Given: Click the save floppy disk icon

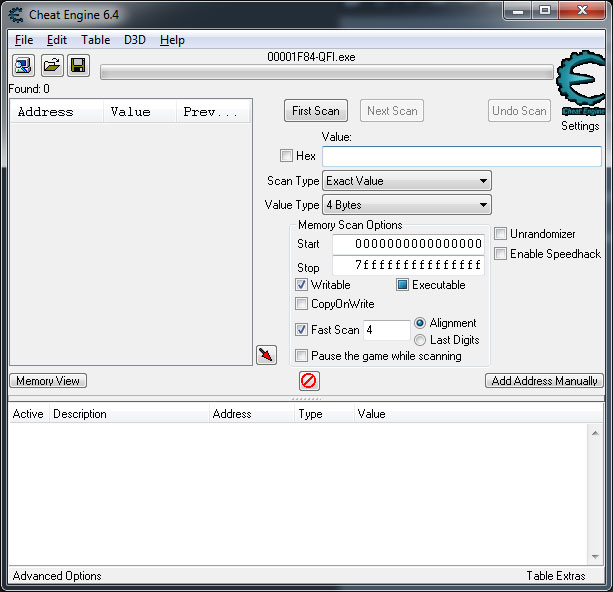Looking at the screenshot, I should click(x=78, y=65).
